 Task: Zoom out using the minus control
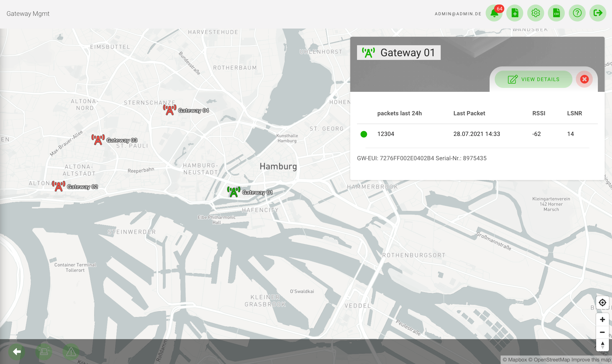(602, 332)
